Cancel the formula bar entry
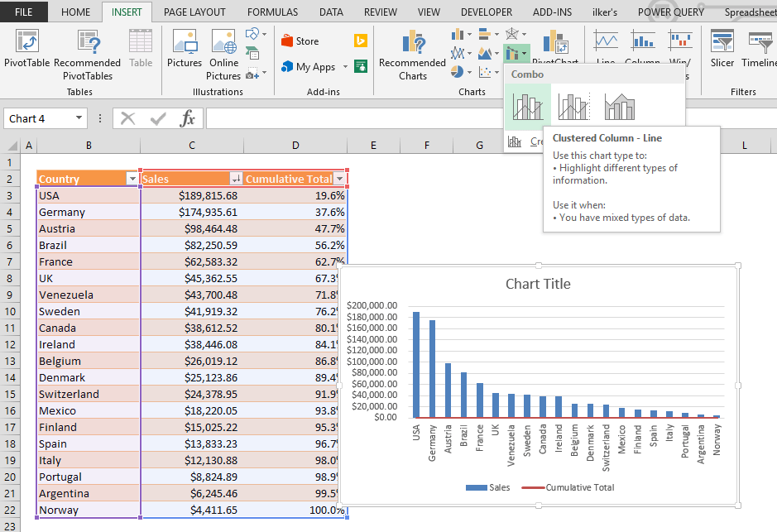This screenshot has height=532, width=777. tap(128, 118)
